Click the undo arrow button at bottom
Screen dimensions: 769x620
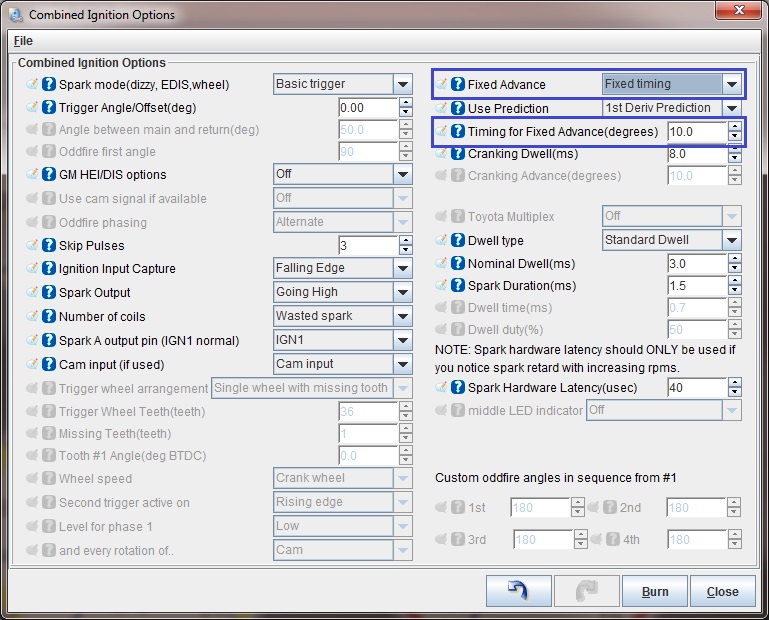(515, 591)
